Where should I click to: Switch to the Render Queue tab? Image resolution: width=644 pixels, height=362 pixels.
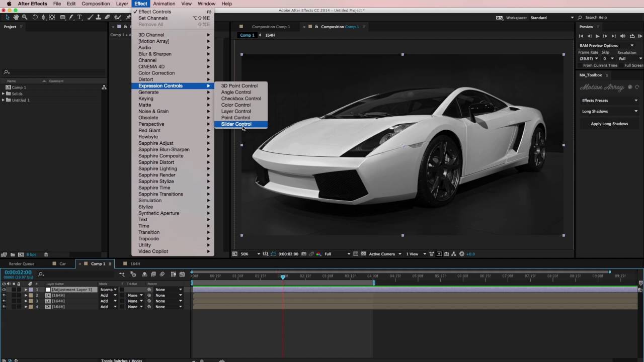(x=22, y=264)
